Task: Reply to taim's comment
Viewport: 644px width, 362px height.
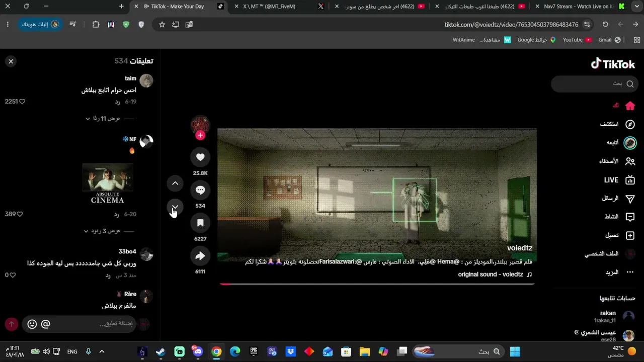Action: click(117, 102)
